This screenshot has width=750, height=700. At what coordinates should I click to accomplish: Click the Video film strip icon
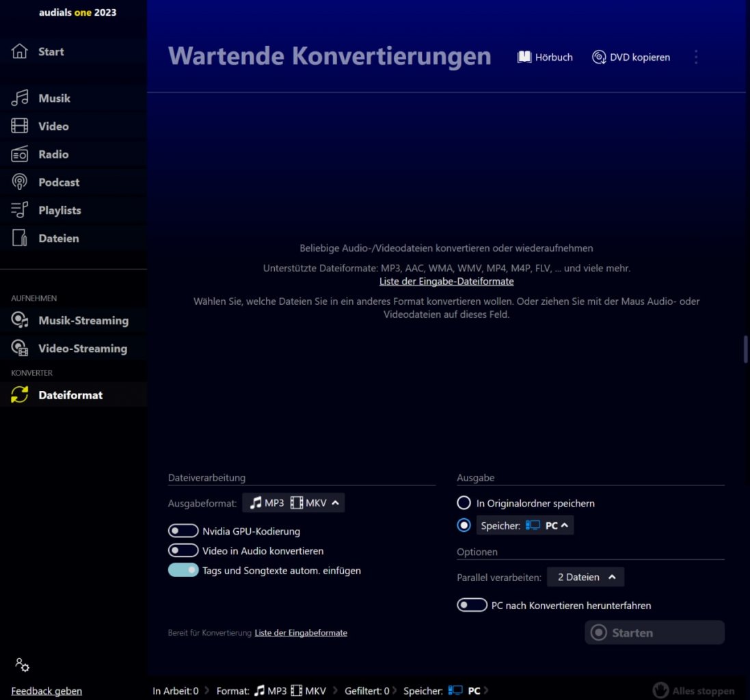pos(20,126)
